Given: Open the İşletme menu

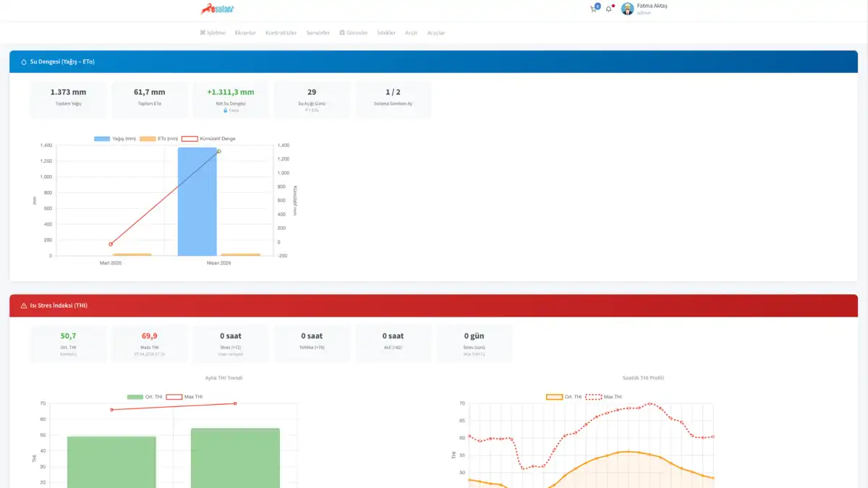Looking at the screenshot, I should point(213,33).
